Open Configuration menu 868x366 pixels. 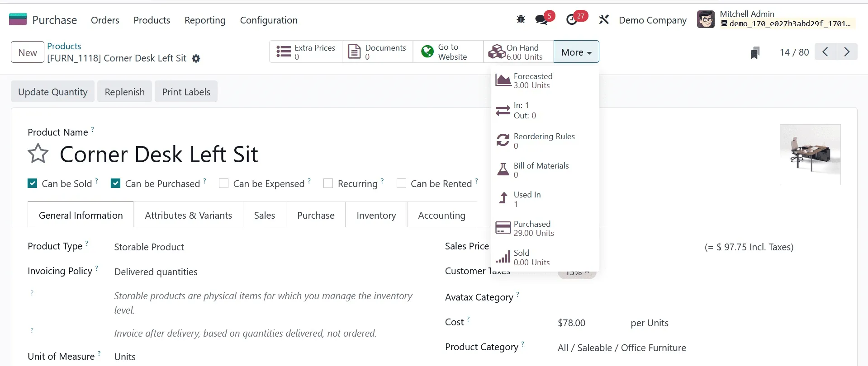269,20
